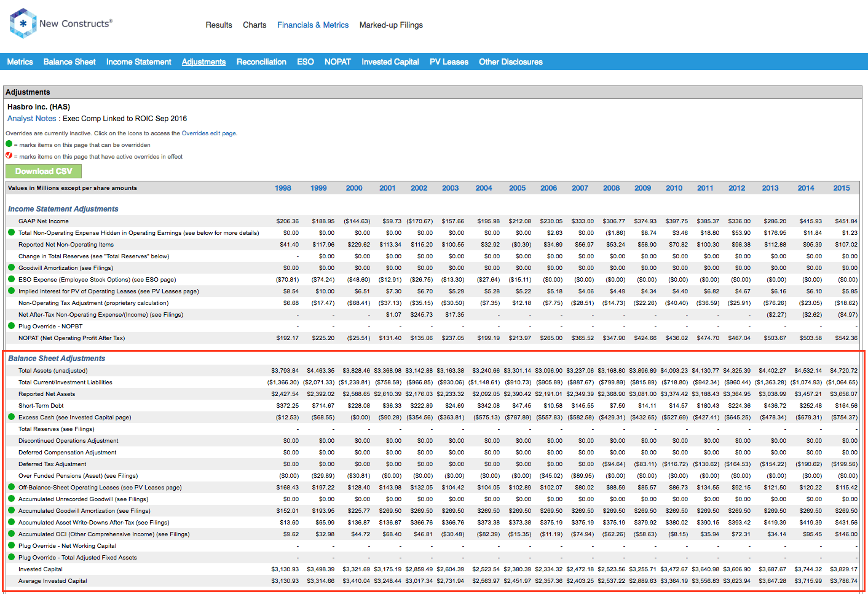Open override for Accumulated Goodwill Amortization
Viewport: 868px width, 594px height.
click(11, 510)
